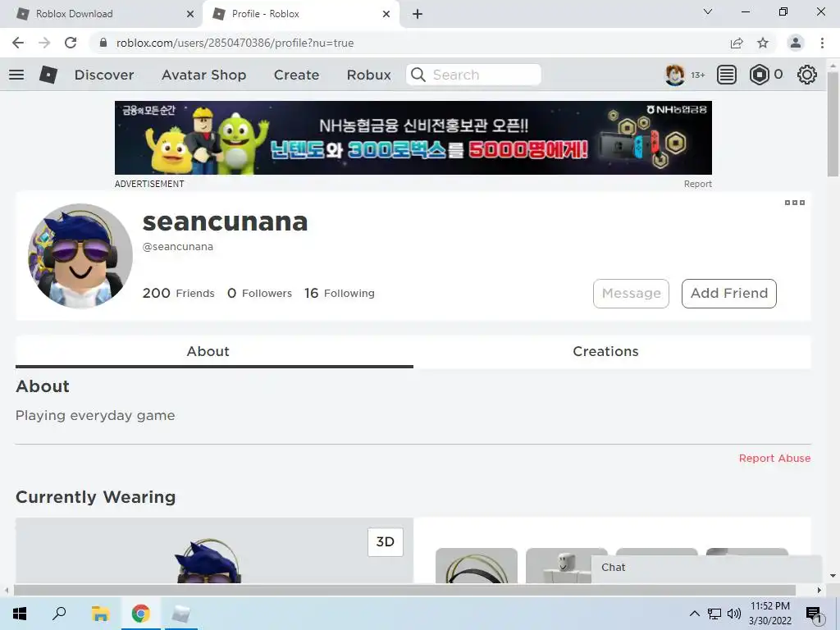840x630 pixels.
Task: Open the headphones item in Currently Wearing
Action: [x=477, y=565]
